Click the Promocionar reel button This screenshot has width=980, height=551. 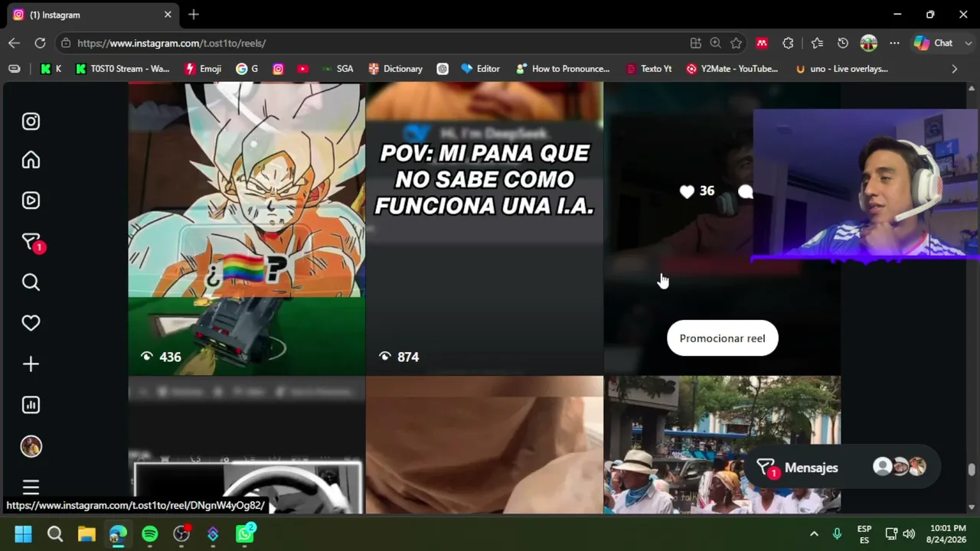click(x=722, y=338)
